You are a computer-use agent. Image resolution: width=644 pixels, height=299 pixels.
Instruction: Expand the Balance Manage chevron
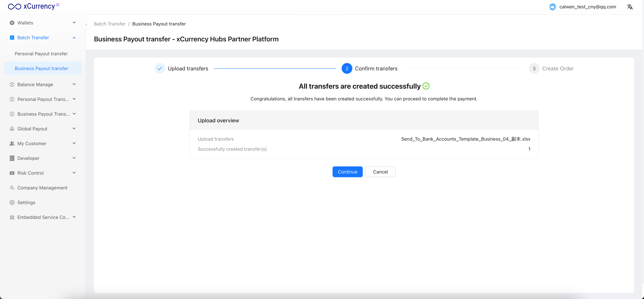74,84
